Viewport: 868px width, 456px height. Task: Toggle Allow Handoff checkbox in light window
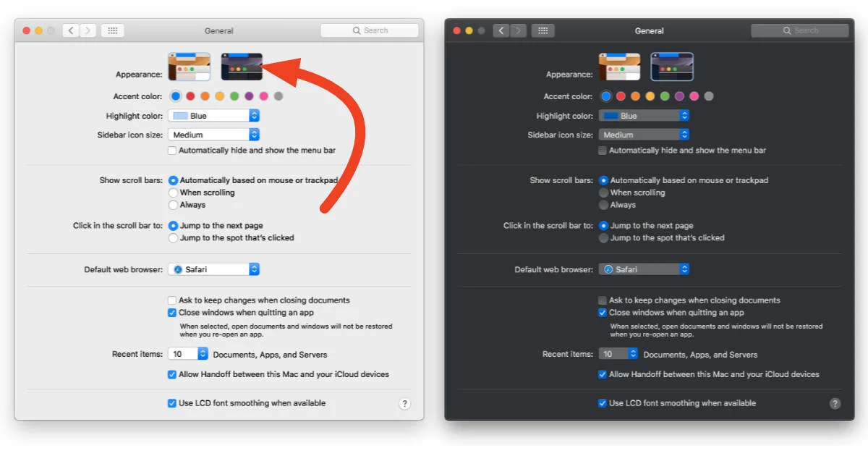point(172,375)
